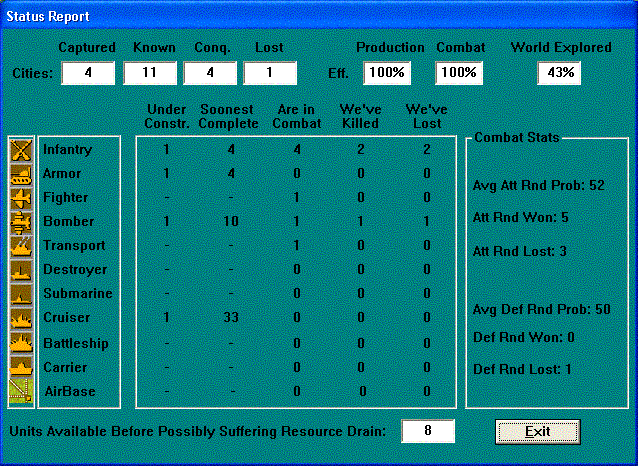The width and height of the screenshot is (638, 466).
Task: Click the AirBase icon
Action: 21,391
